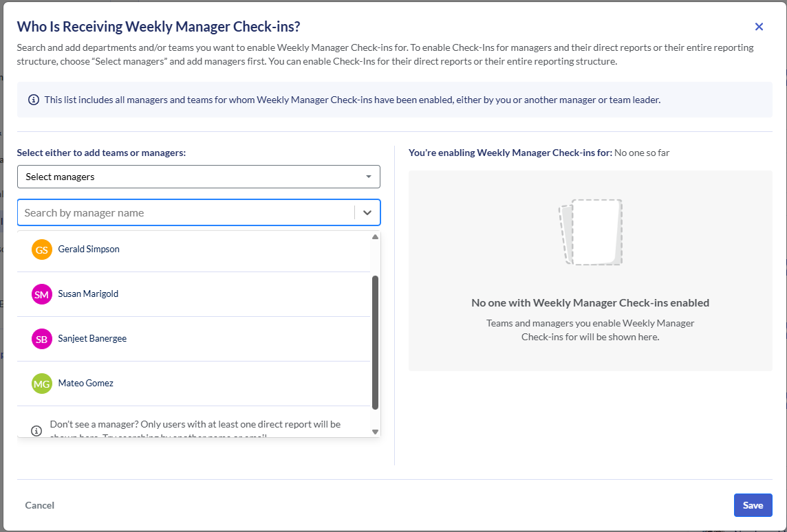Click the manager list scroll down arrow
Screen dimensions: 787x532
point(375,431)
